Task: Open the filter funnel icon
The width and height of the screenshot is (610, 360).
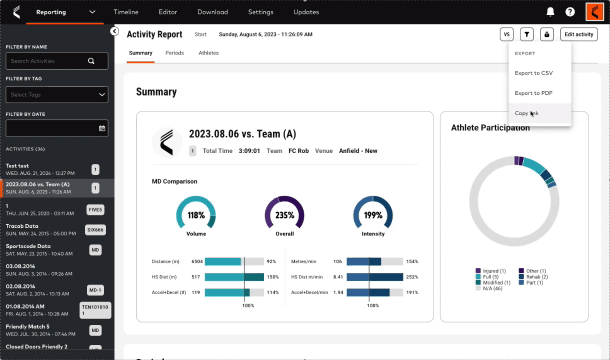Action: tap(527, 34)
